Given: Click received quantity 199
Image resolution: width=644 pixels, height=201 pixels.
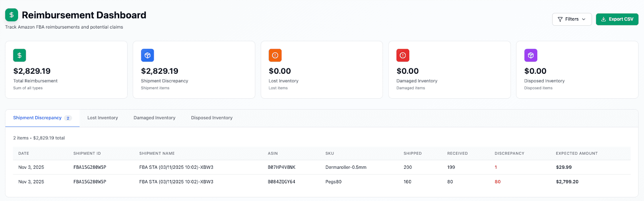Looking at the screenshot, I should (x=451, y=167).
